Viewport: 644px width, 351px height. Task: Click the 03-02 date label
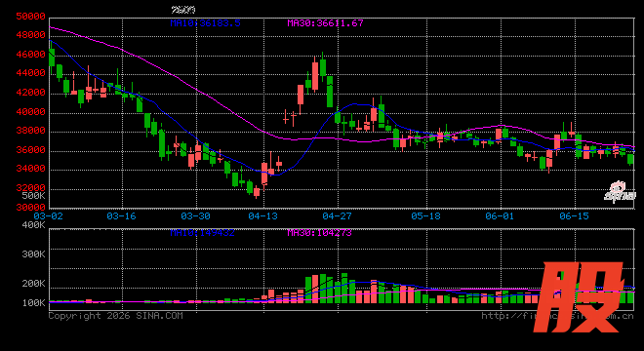[49, 215]
